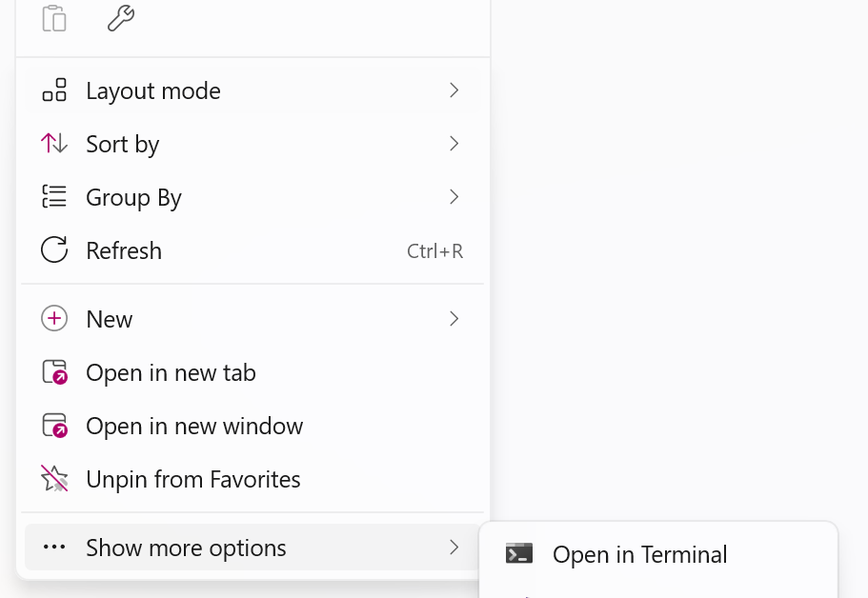Click the ellipsis icon beside Show more options
Screen dimensions: 868x598
point(54,548)
